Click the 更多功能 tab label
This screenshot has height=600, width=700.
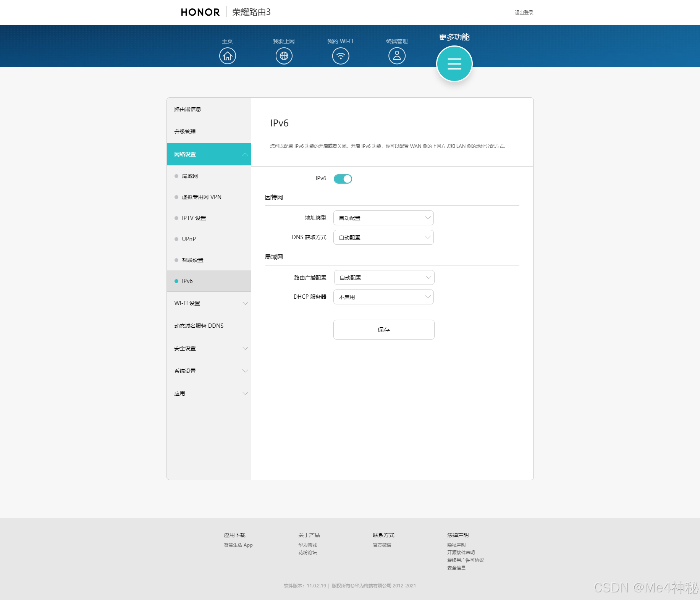click(454, 37)
